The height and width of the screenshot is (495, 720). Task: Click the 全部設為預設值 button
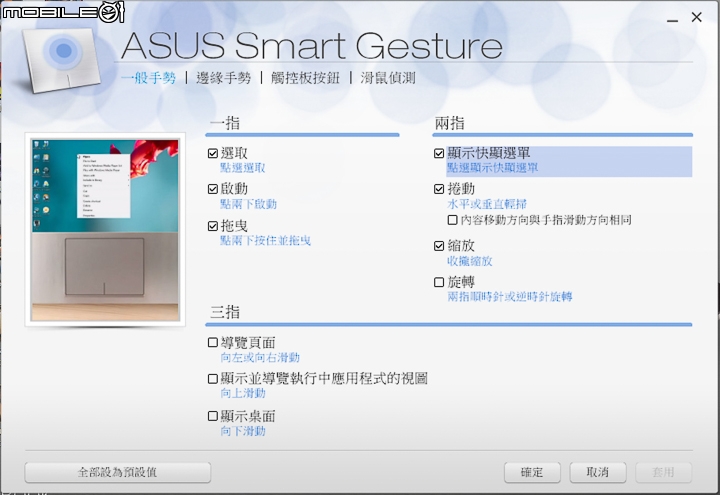(118, 472)
